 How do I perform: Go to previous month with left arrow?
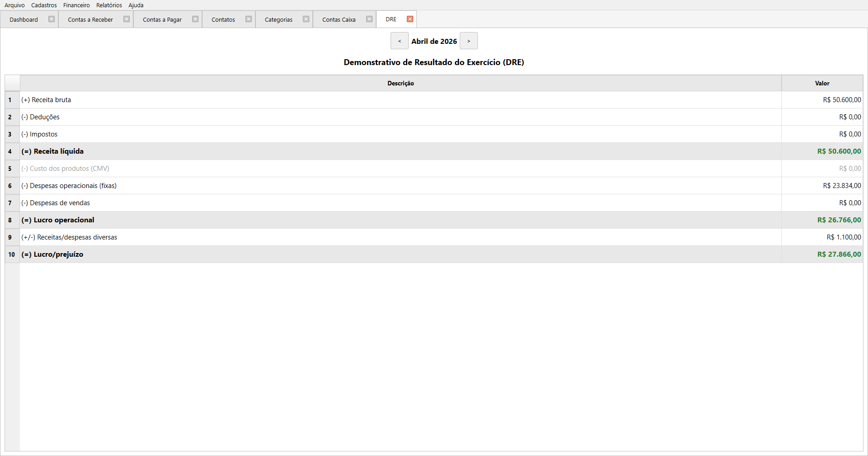399,41
